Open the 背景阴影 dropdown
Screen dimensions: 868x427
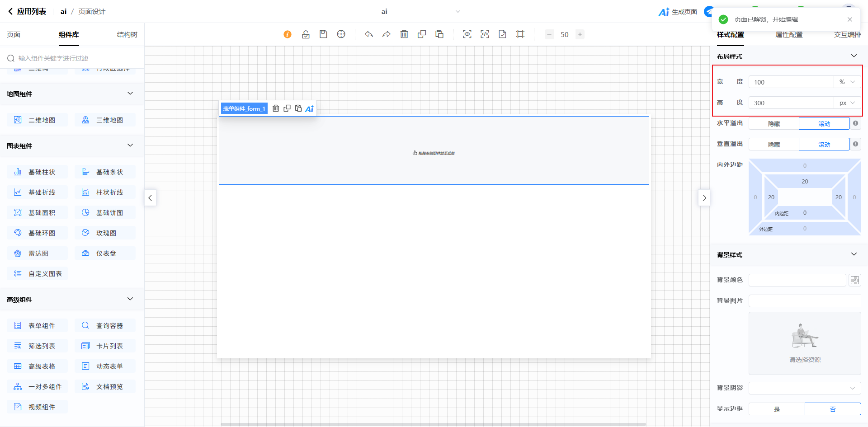(804, 388)
